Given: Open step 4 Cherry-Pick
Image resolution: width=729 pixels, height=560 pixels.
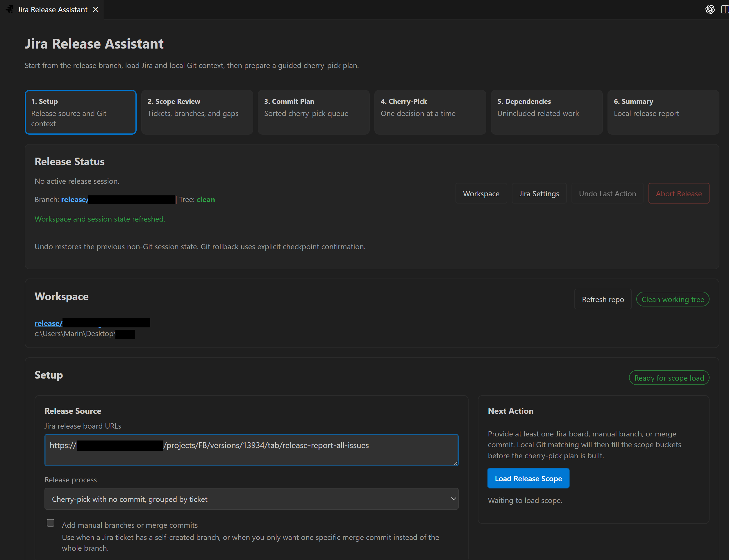Looking at the screenshot, I should (430, 112).
